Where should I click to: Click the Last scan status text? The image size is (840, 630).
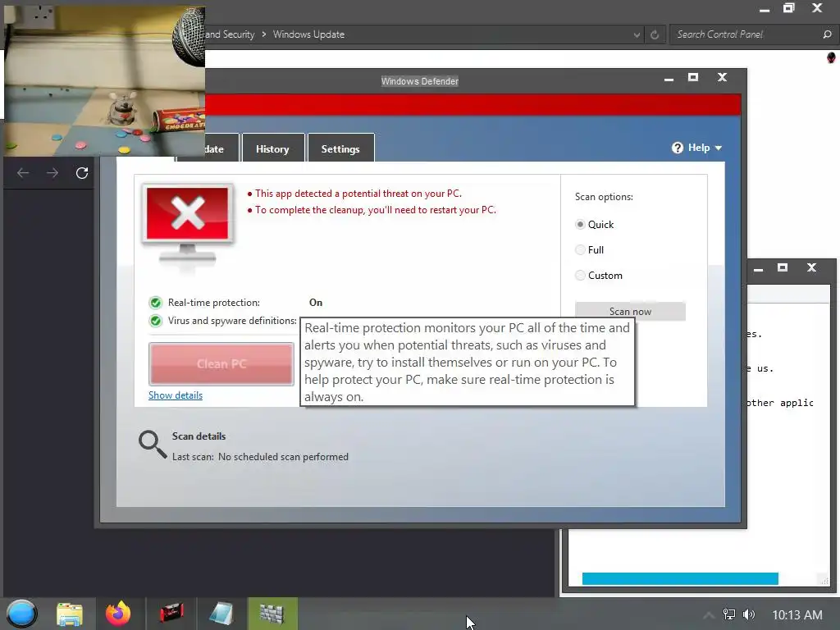[x=260, y=457]
